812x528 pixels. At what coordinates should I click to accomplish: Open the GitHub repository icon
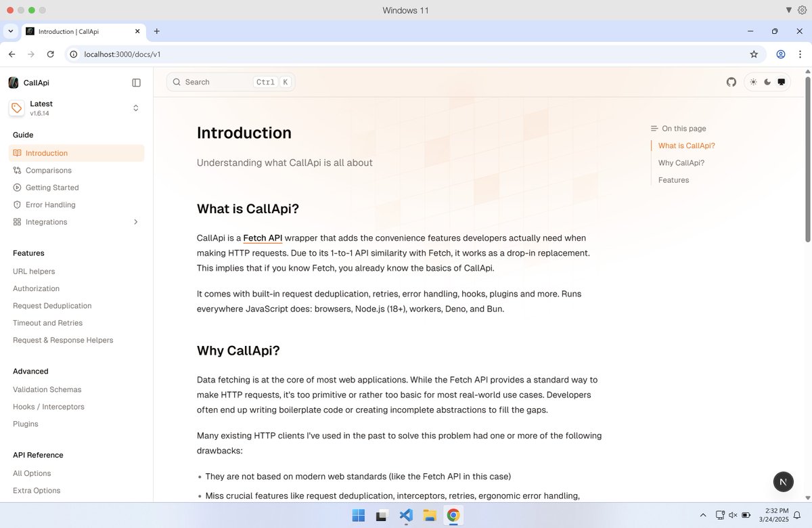point(731,82)
